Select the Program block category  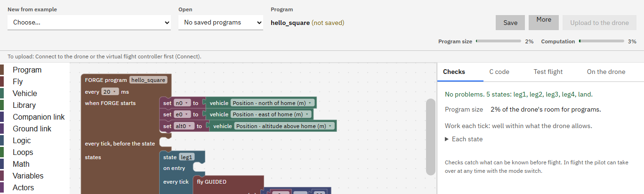pyautogui.click(x=35, y=70)
